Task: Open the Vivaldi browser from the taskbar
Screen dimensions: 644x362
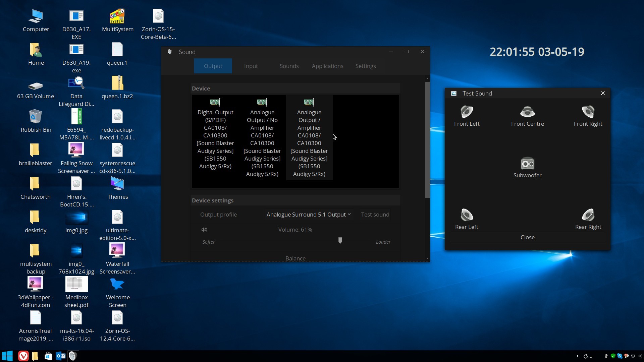Action: (x=23, y=356)
